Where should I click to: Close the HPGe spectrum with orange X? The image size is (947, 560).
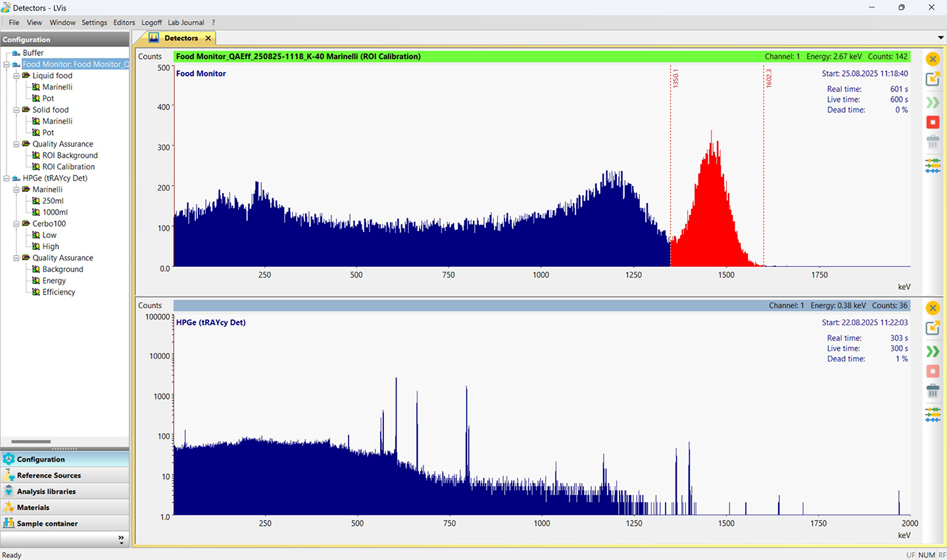coord(933,308)
